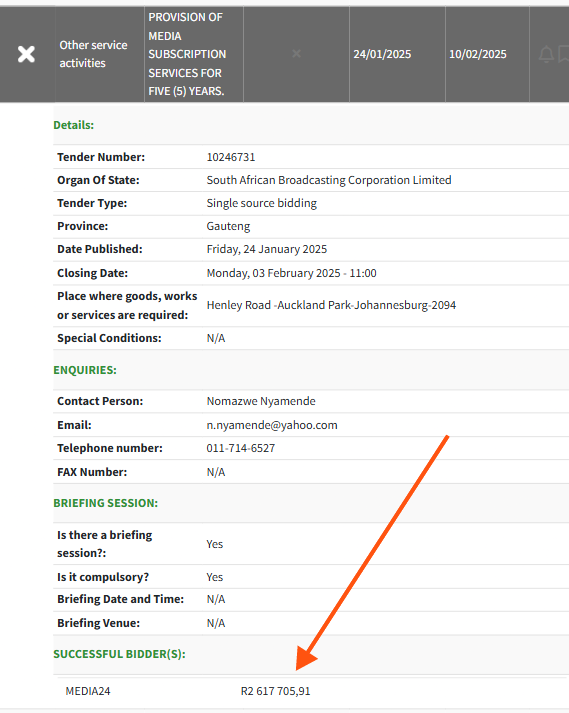
Task: Click the 'Tender Type:' label
Action: click(92, 203)
